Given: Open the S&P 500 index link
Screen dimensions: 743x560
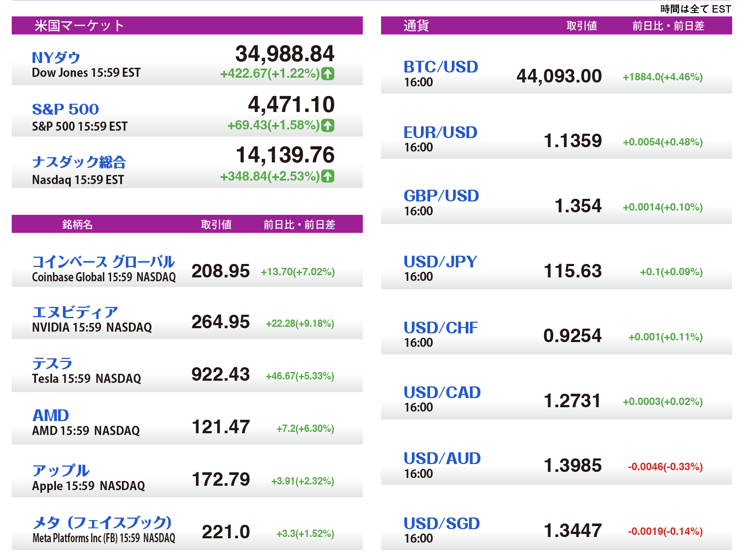Looking at the screenshot, I should pyautogui.click(x=66, y=109).
